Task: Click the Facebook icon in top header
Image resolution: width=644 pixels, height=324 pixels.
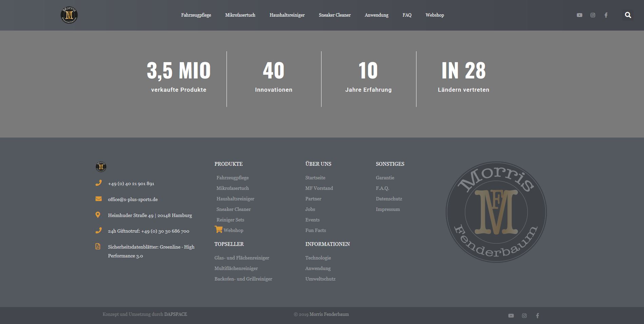Action: (606, 15)
